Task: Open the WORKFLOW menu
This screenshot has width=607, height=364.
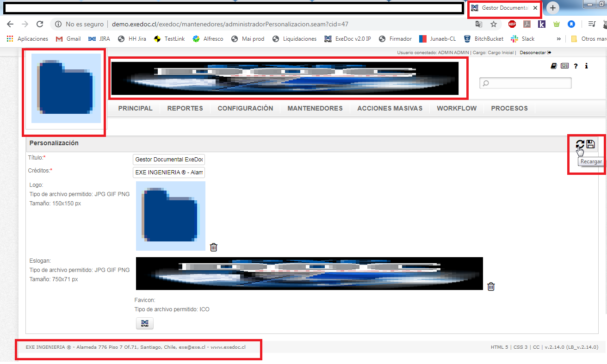Action: click(x=457, y=108)
